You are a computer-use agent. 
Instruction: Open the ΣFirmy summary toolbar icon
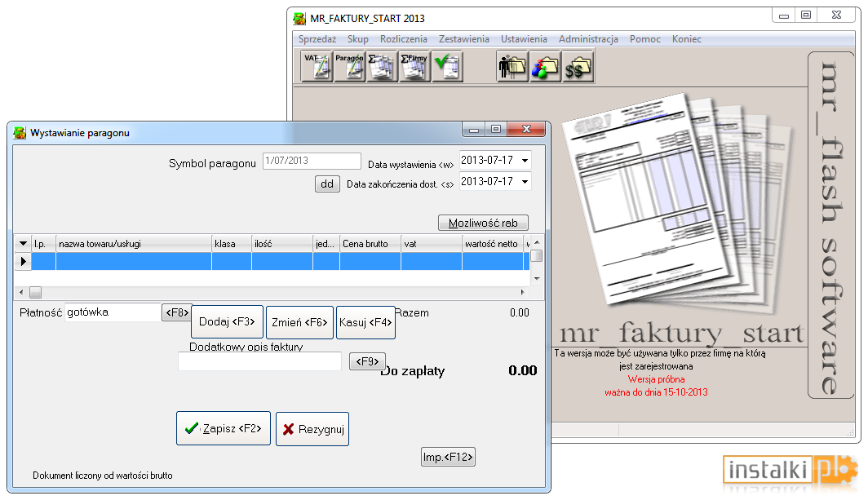click(414, 66)
